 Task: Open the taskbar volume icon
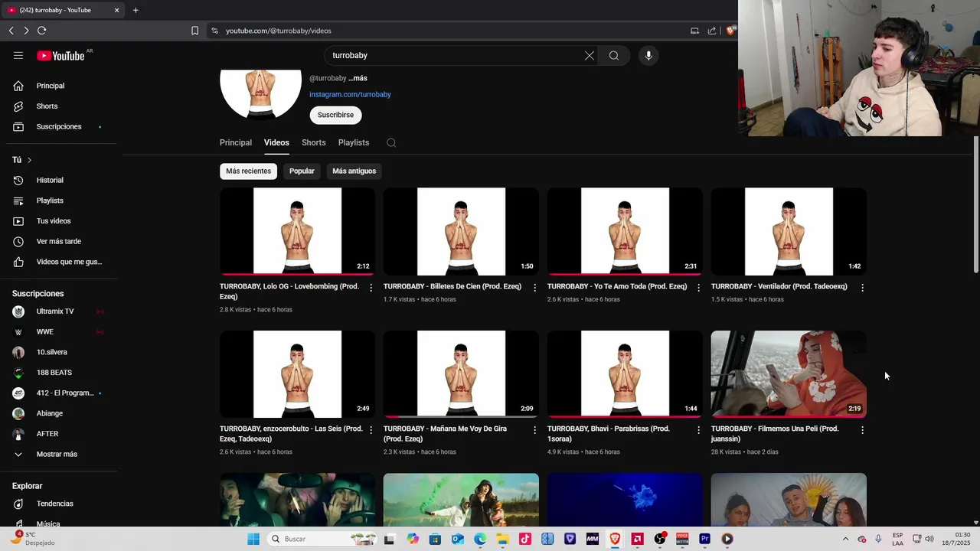coord(929,539)
